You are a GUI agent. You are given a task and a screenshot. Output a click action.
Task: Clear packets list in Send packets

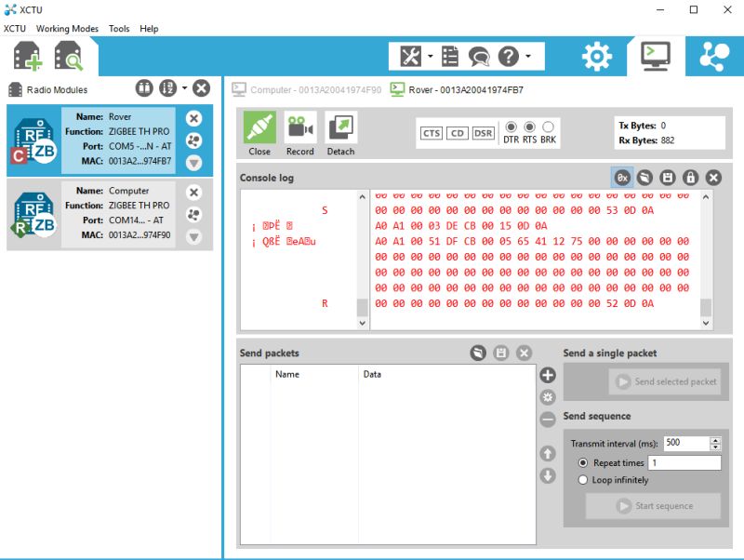pyautogui.click(x=524, y=353)
